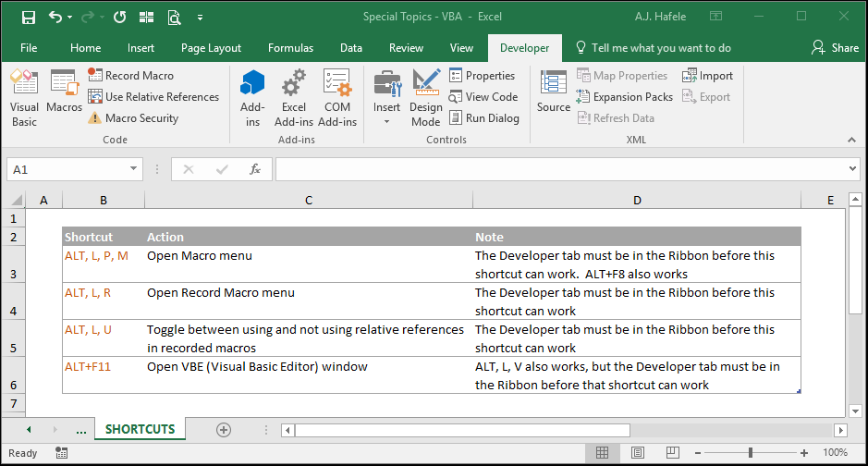Toggle Use Relative References
Screen dimensions: 868x466
point(153,97)
